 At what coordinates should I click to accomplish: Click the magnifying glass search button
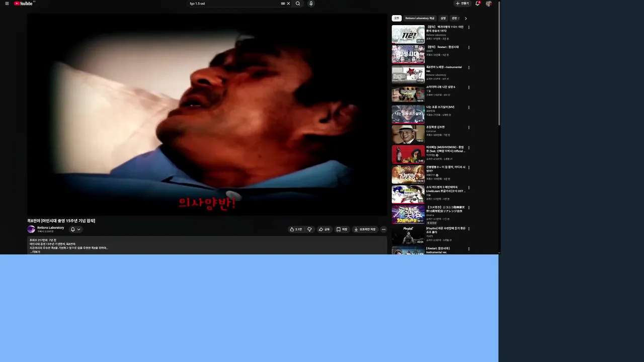tap(298, 4)
